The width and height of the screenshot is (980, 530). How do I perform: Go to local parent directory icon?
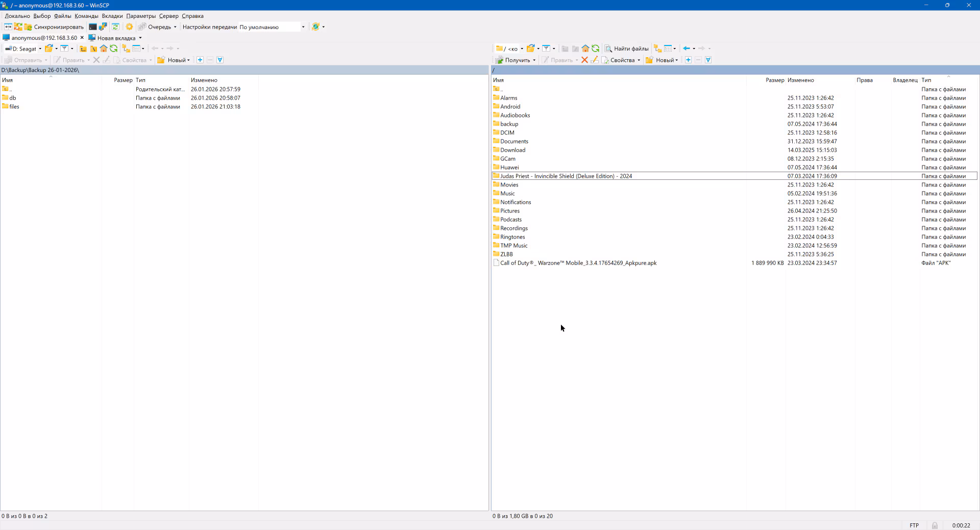pyautogui.click(x=83, y=49)
